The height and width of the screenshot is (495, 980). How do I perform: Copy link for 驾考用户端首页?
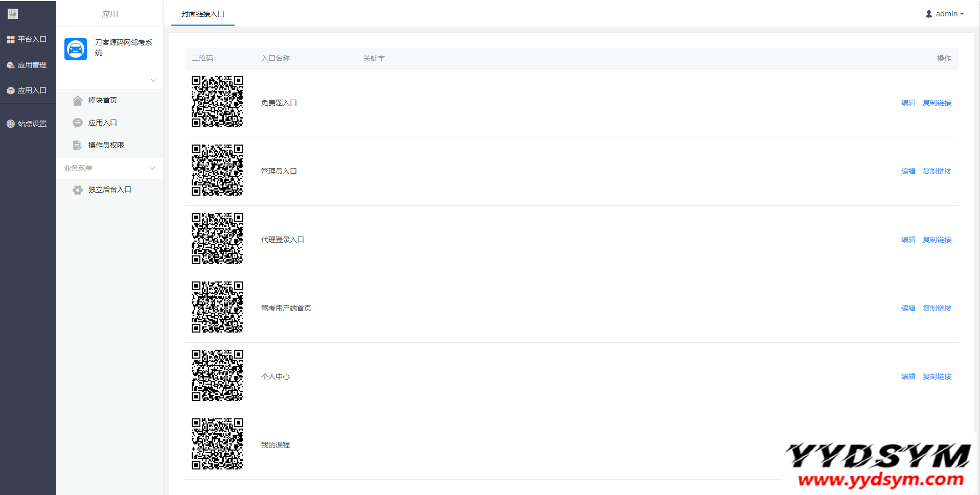pyautogui.click(x=937, y=308)
